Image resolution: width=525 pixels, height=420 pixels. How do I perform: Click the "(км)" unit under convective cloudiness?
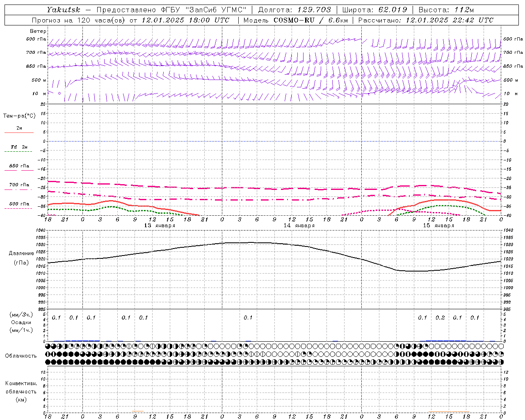(x=21, y=399)
